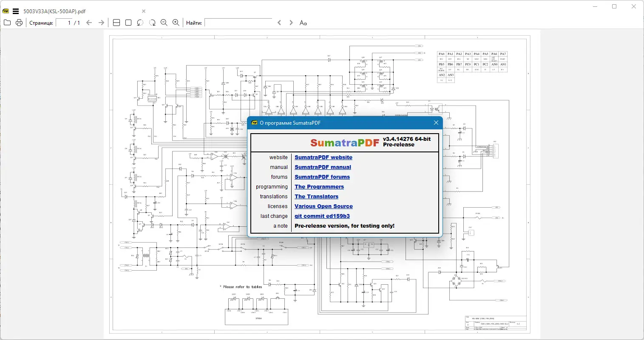
Task: Go to the next page arrow
Action: [x=102, y=23]
